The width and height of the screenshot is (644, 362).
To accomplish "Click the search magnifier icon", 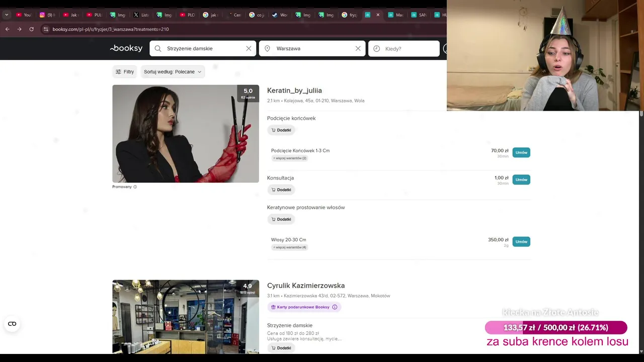I will [x=158, y=49].
